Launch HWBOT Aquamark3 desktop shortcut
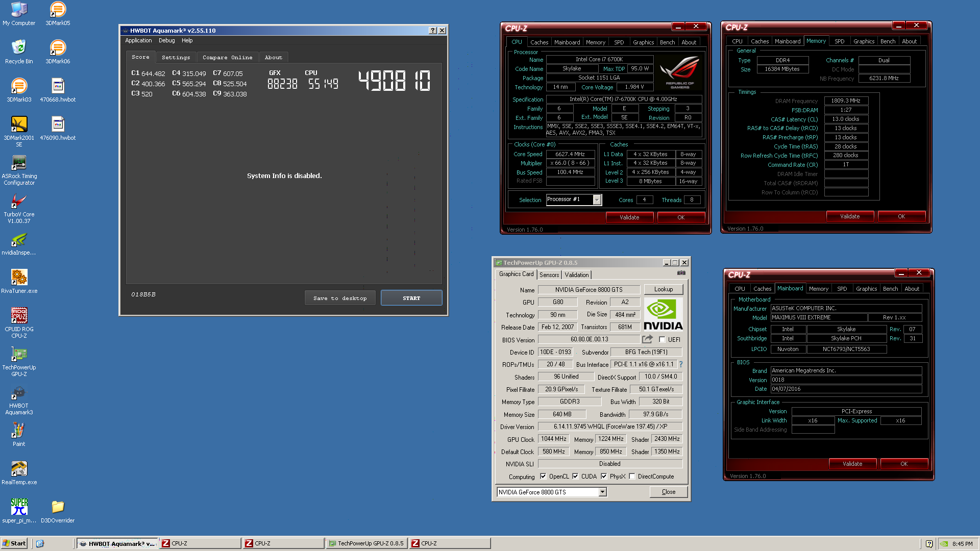This screenshot has width=980, height=551. 19,399
